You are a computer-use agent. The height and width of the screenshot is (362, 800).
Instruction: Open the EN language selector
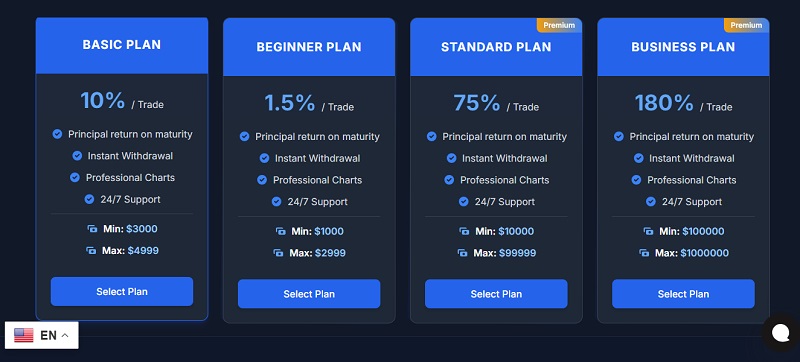pyautogui.click(x=42, y=335)
